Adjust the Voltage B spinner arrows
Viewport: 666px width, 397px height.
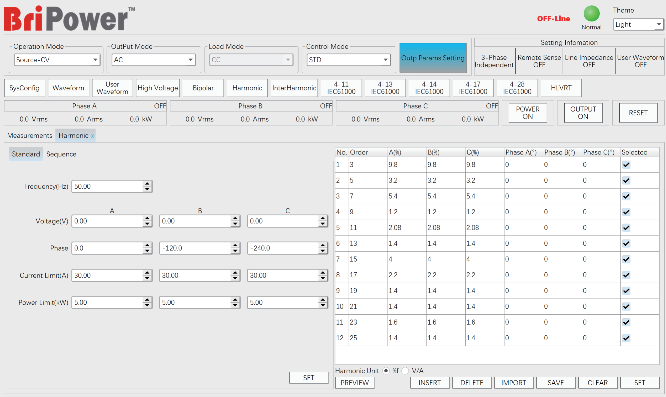click(235, 221)
